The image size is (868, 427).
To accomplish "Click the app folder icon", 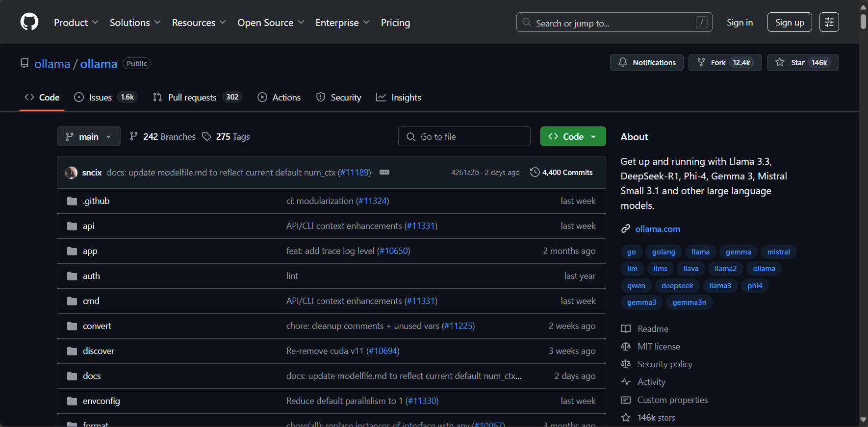I will (72, 251).
